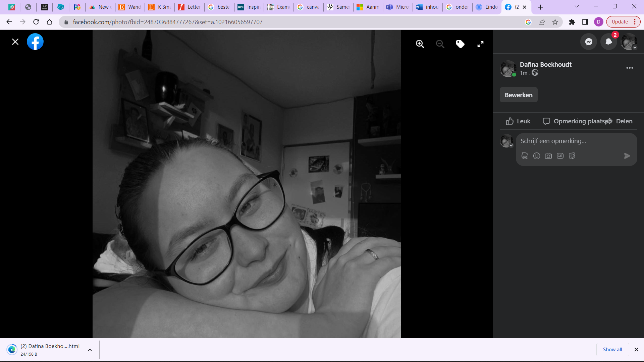Zoom out of the photo
Screen dimensions: 644x362
tap(440, 44)
